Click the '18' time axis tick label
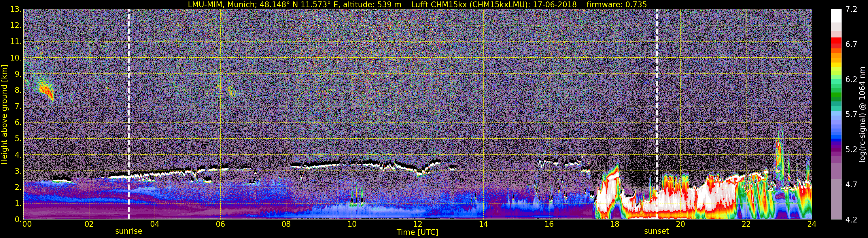Image resolution: width=868 pixels, height=238 pixels. click(614, 224)
